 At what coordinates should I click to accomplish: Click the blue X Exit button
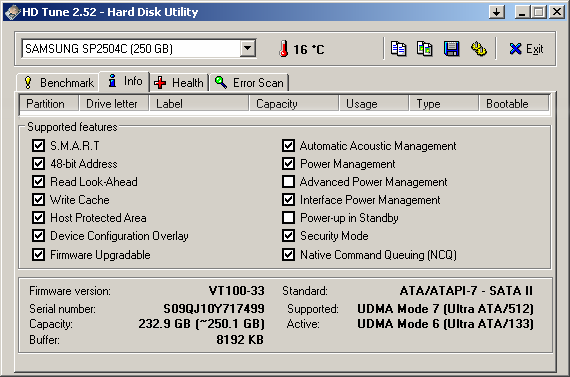[x=526, y=49]
